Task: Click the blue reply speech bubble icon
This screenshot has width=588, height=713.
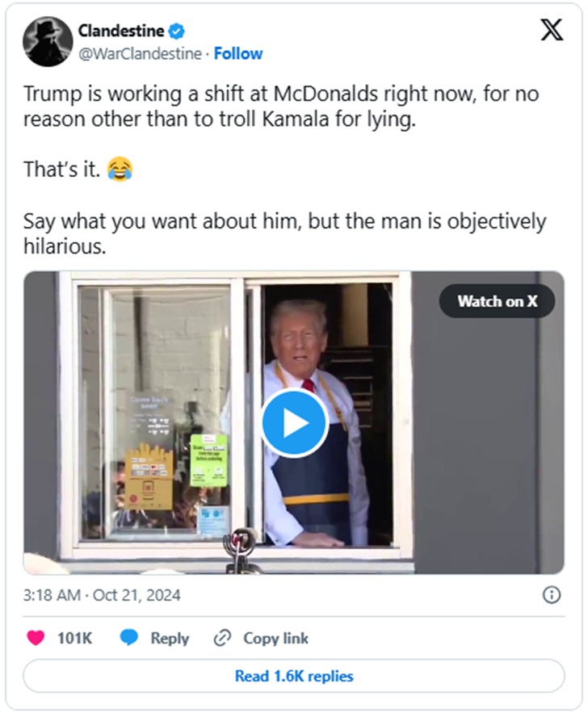Action: point(129,638)
